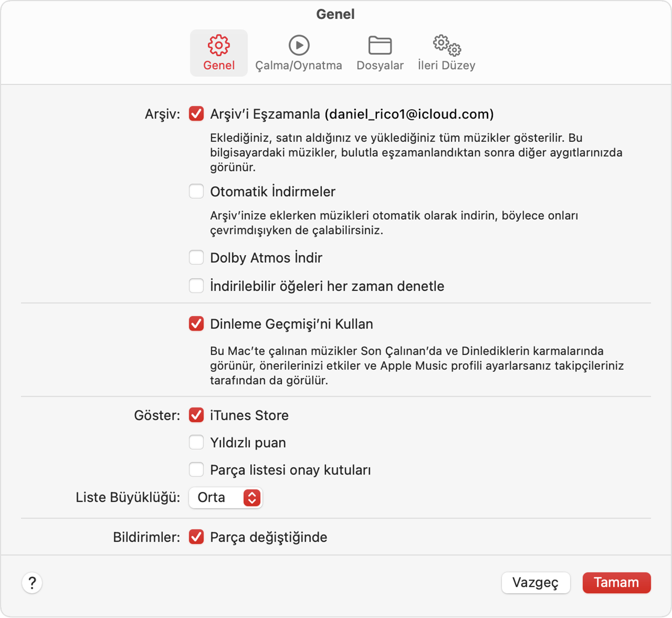This screenshot has width=672, height=618.
Task: Confirm with the Tamam button
Action: [x=617, y=583]
